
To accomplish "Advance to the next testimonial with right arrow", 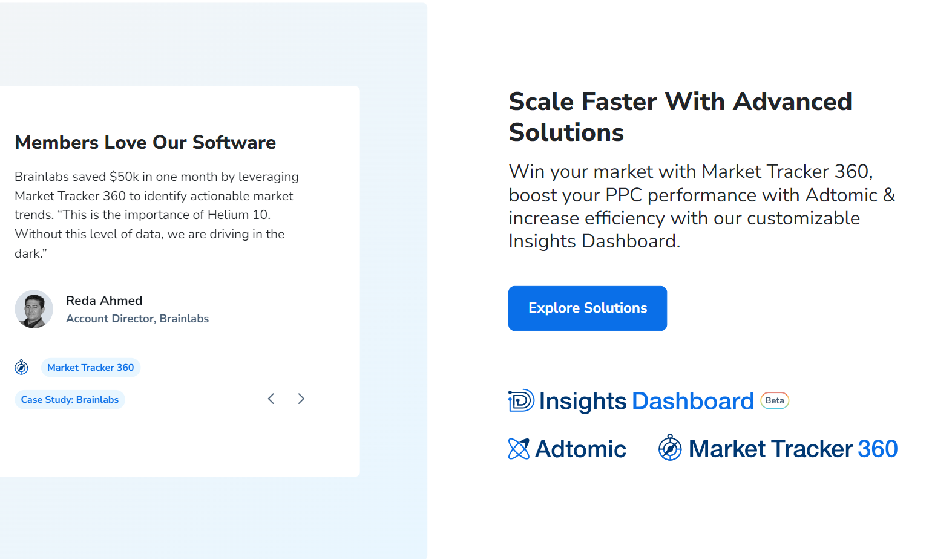I will click(x=301, y=399).
